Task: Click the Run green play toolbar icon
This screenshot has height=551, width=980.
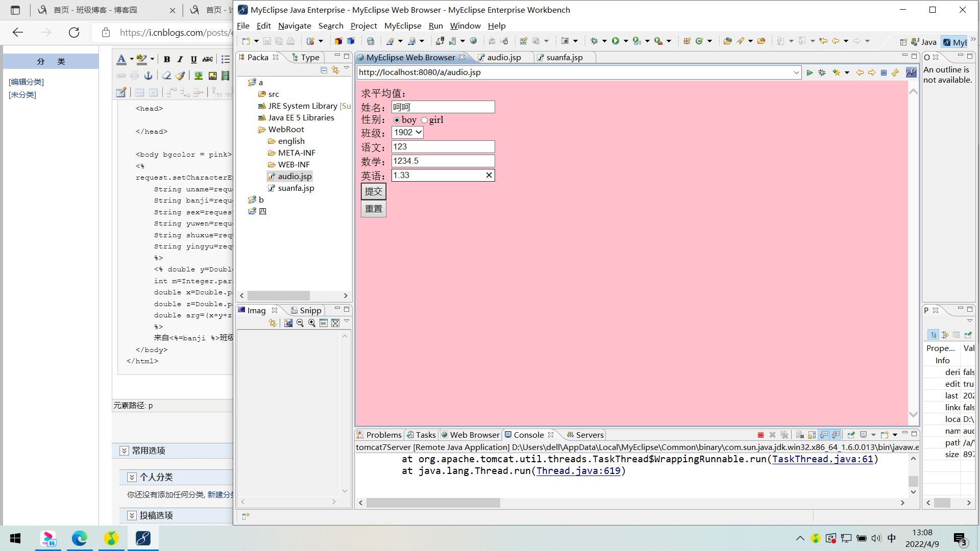Action: click(x=616, y=41)
